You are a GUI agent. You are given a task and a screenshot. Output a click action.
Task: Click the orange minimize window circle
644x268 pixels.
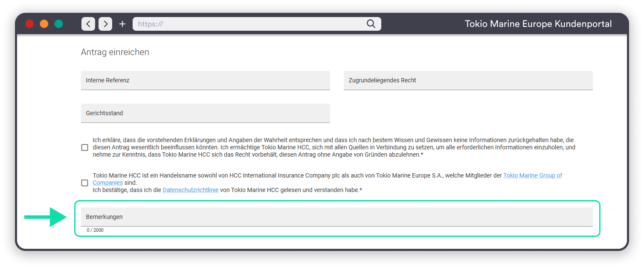point(44,24)
